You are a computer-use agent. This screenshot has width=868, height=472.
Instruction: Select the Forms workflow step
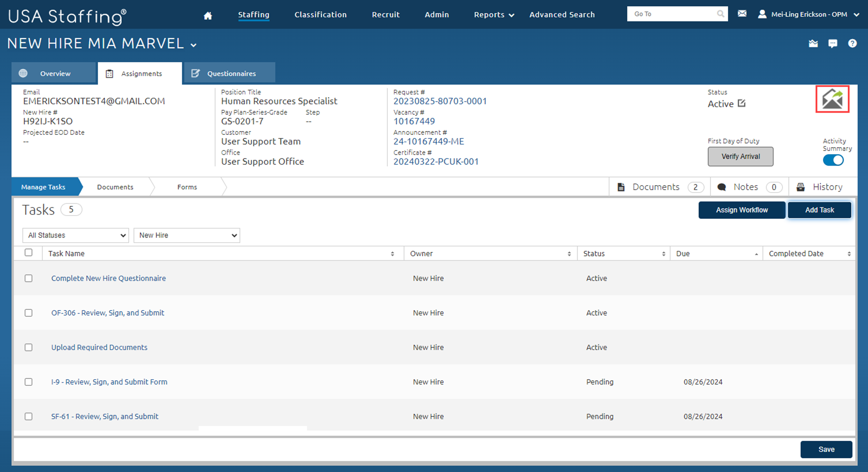pyautogui.click(x=187, y=187)
